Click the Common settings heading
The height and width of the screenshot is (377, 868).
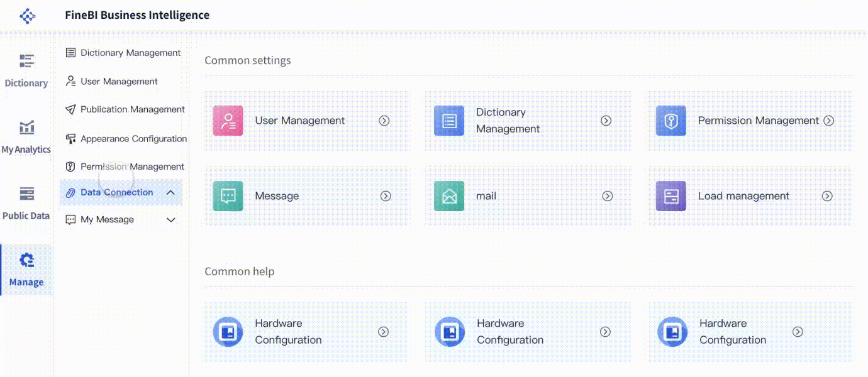click(248, 61)
